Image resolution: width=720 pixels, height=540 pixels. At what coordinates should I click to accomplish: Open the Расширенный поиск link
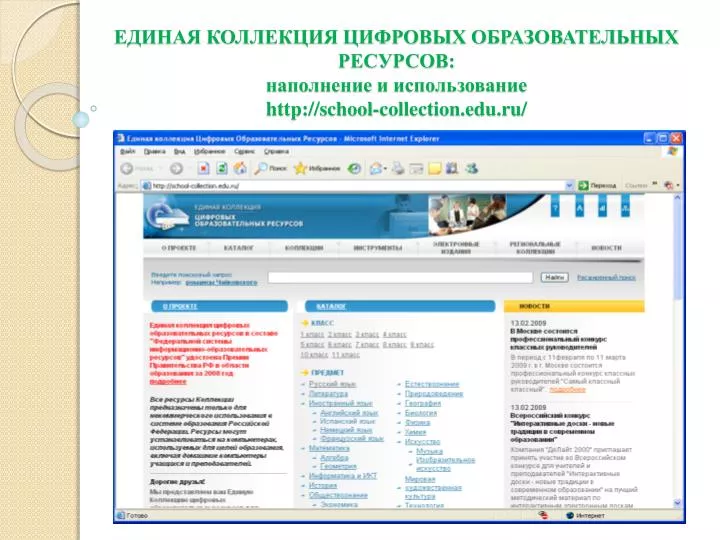(x=606, y=277)
